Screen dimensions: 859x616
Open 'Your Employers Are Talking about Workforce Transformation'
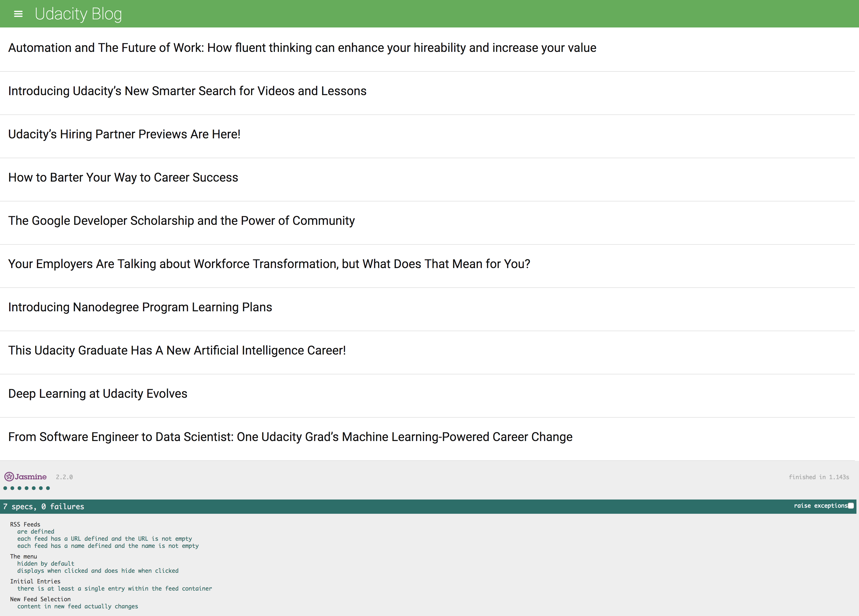click(x=269, y=264)
